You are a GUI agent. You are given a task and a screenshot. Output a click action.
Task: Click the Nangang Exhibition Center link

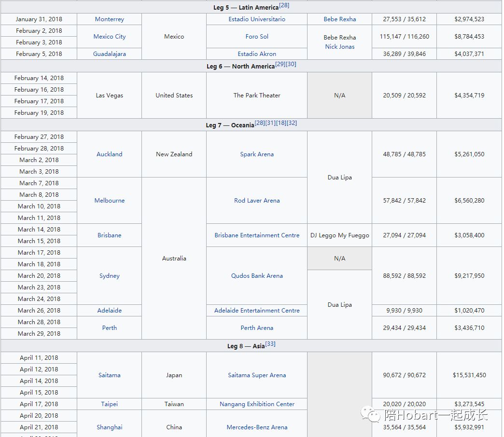257,404
